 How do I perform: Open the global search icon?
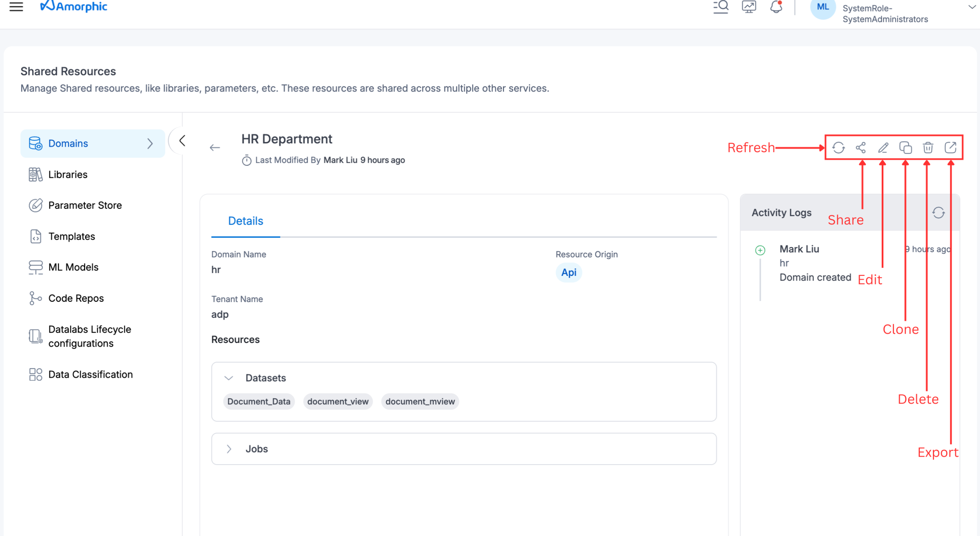721,7
